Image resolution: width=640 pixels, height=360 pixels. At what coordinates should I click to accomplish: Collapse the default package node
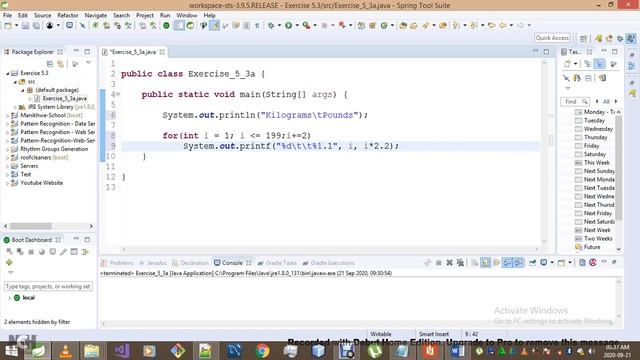click(23, 90)
